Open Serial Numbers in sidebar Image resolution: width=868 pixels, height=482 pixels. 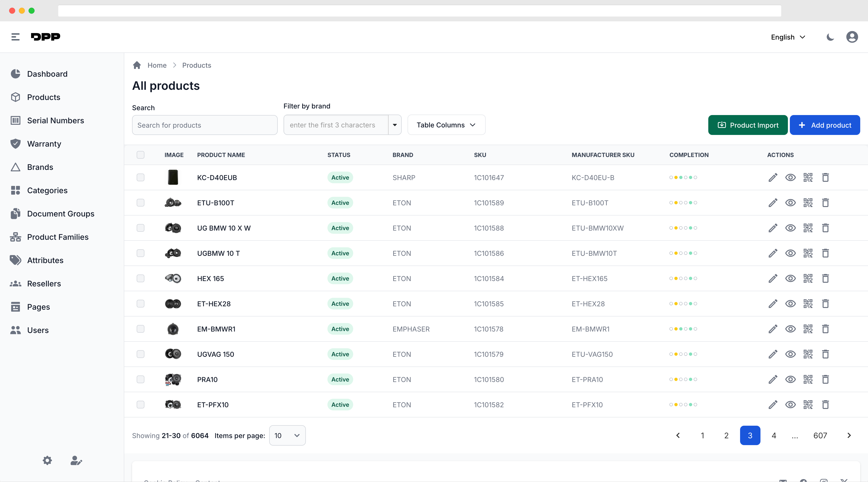pyautogui.click(x=56, y=121)
